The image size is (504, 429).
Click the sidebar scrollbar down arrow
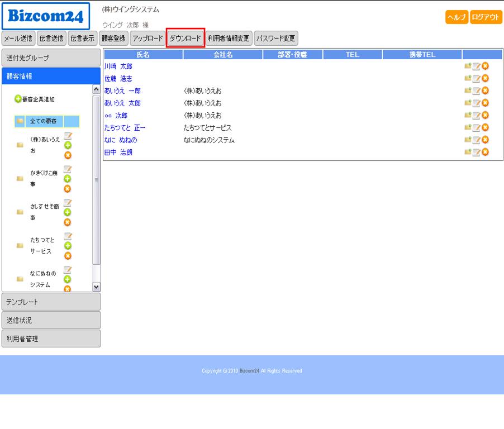point(96,287)
